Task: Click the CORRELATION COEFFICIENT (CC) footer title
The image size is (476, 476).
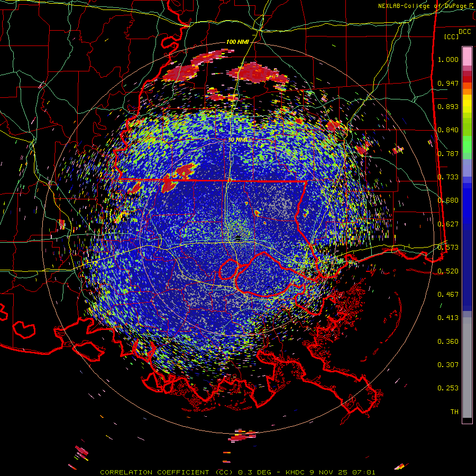Action: point(167,472)
